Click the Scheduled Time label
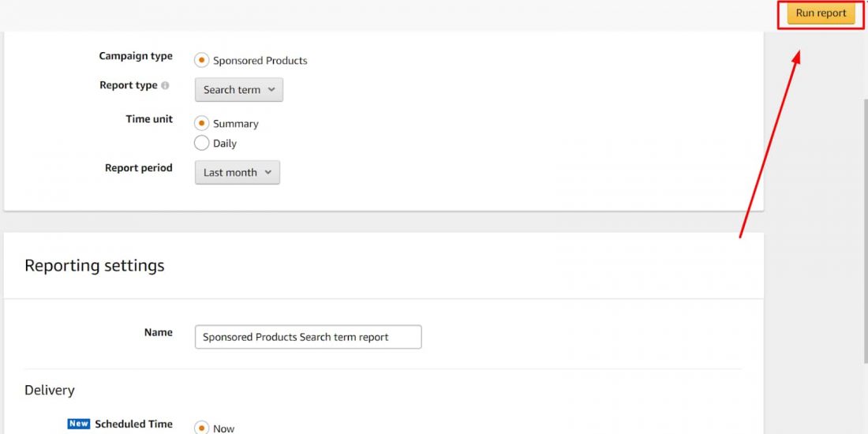 click(133, 424)
